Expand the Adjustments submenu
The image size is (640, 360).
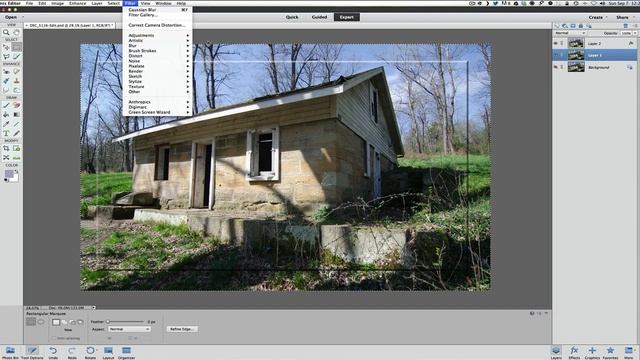pos(158,36)
